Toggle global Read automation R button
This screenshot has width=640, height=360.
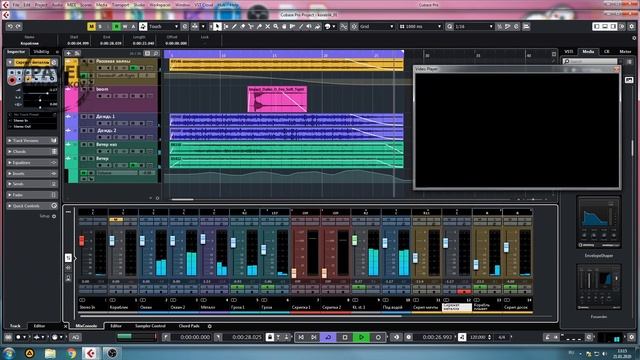116,27
